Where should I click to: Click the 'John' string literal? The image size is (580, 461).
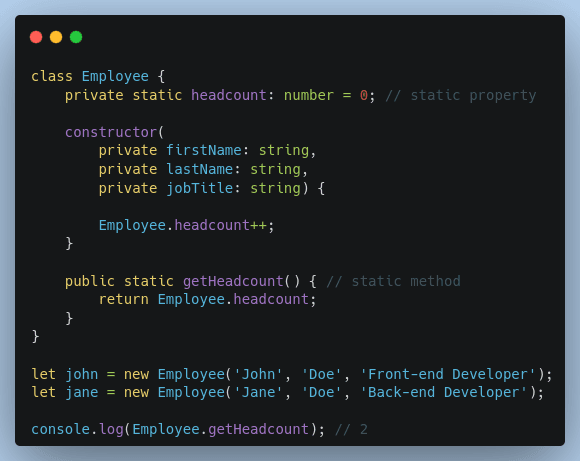tap(258, 374)
